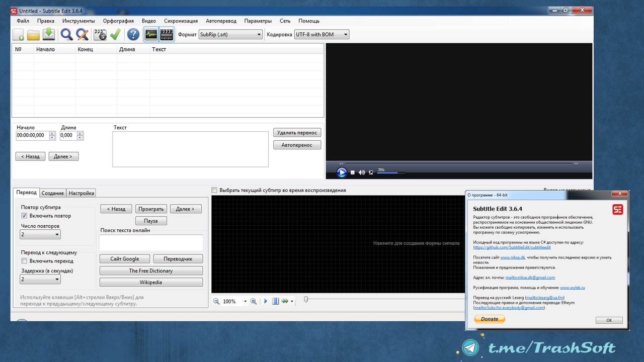Open the Файл menu
The height and width of the screenshot is (362, 644).
point(23,21)
